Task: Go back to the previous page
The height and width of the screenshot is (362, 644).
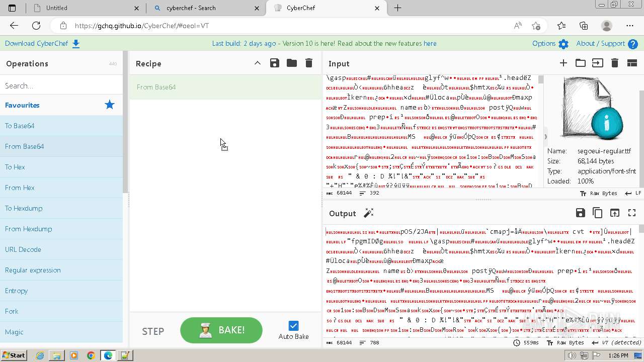Action: click(14, 26)
